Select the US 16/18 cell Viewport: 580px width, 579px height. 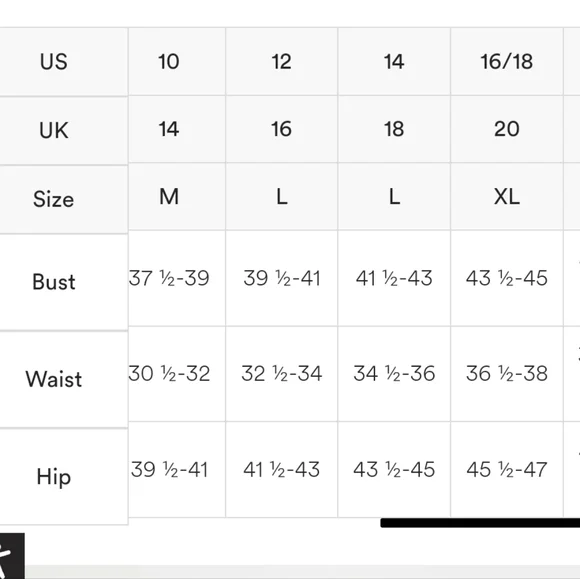(507, 61)
